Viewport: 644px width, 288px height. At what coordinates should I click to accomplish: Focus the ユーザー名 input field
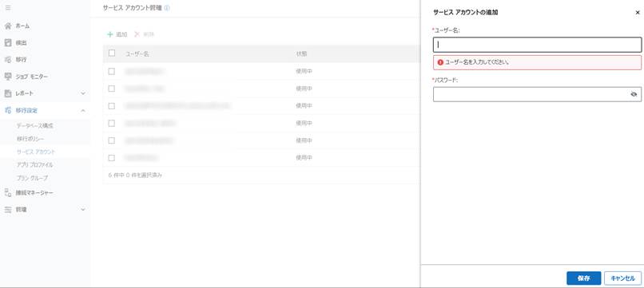pos(537,45)
